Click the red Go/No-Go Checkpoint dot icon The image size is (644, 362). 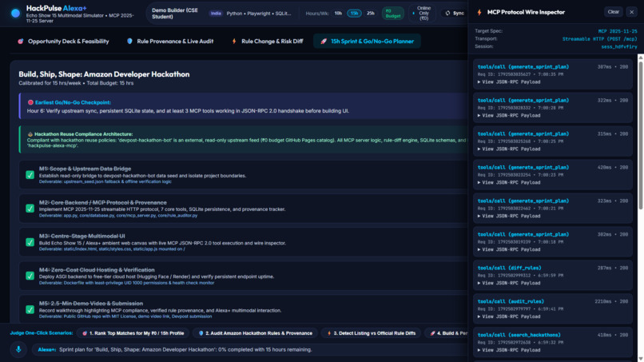(x=30, y=102)
